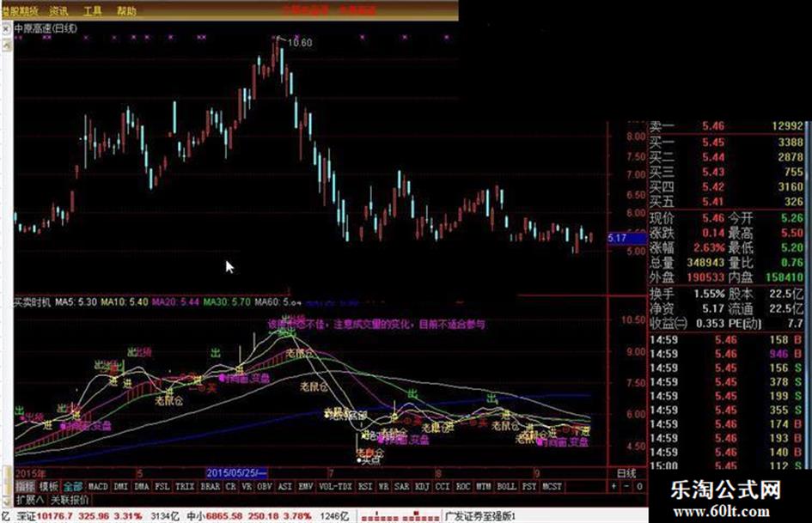812x523 pixels.
Task: Click the 买三 bid row at 5.43
Action: click(726, 172)
